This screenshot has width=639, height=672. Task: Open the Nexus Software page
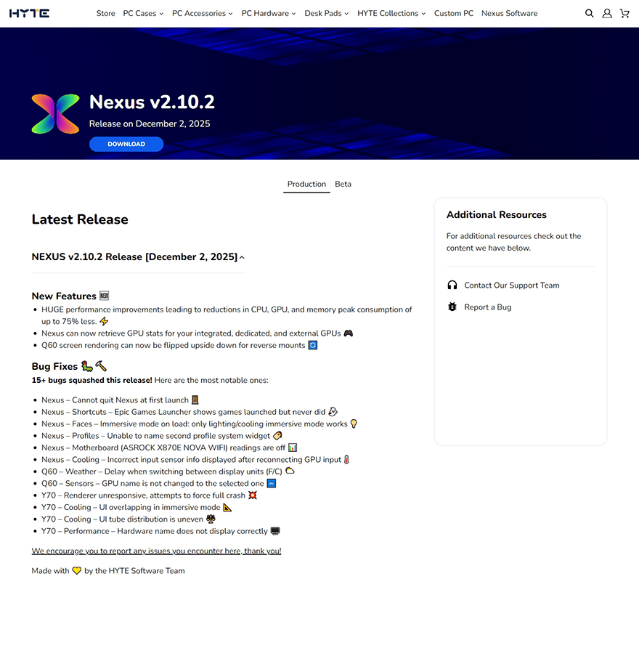509,13
